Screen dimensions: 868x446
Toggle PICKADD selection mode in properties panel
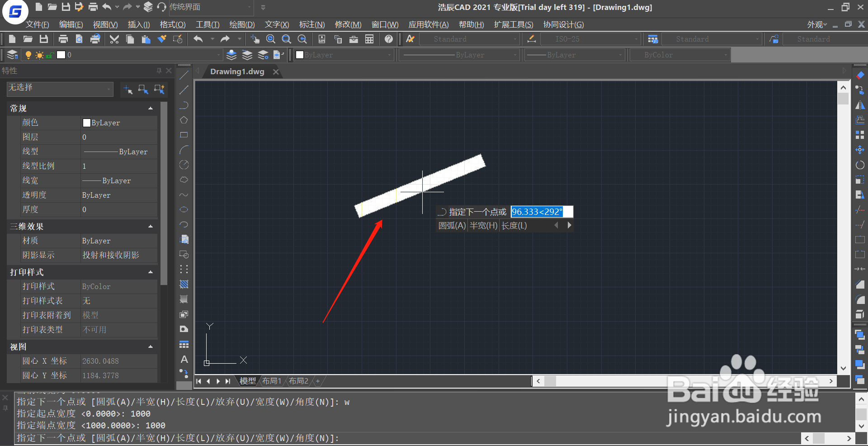click(128, 89)
